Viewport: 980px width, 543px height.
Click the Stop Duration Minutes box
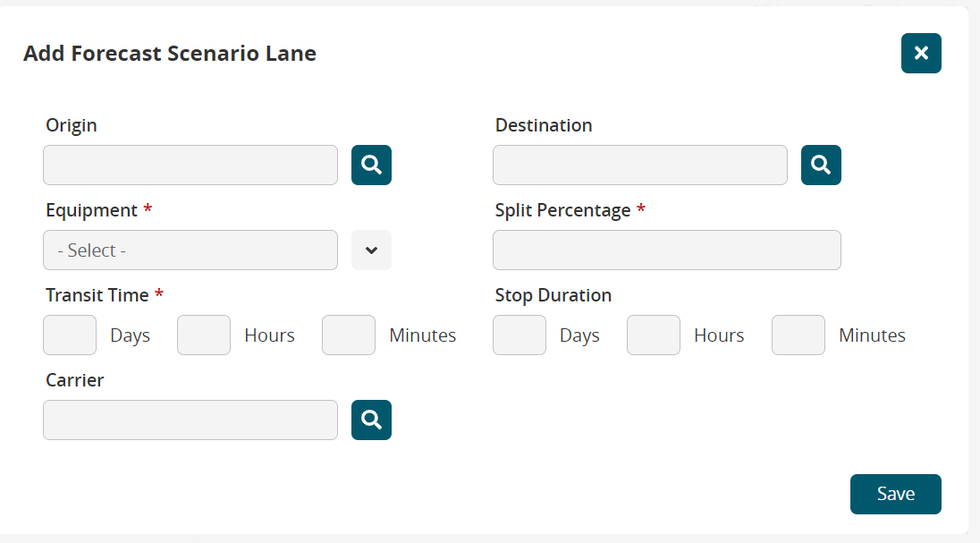[x=798, y=335]
